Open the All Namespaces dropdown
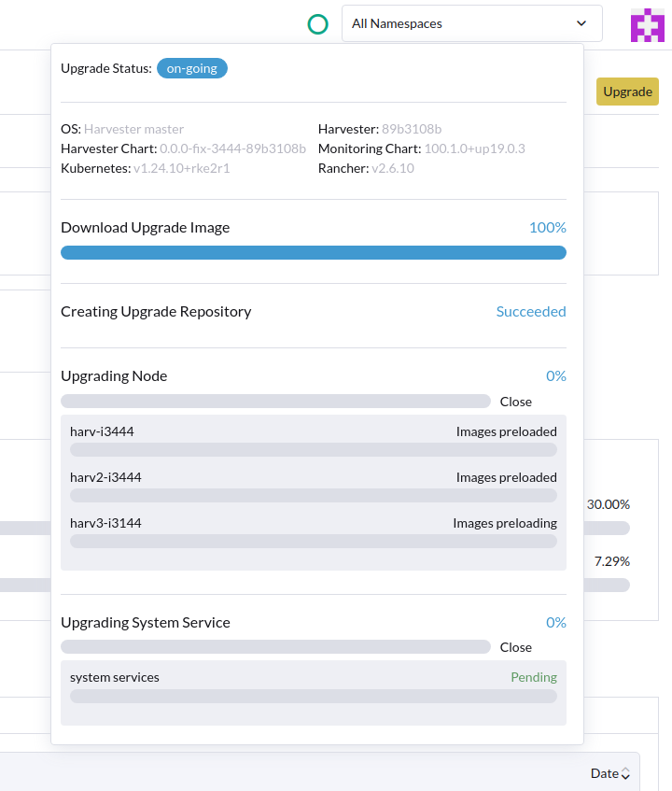This screenshot has height=791, width=672. coord(472,23)
